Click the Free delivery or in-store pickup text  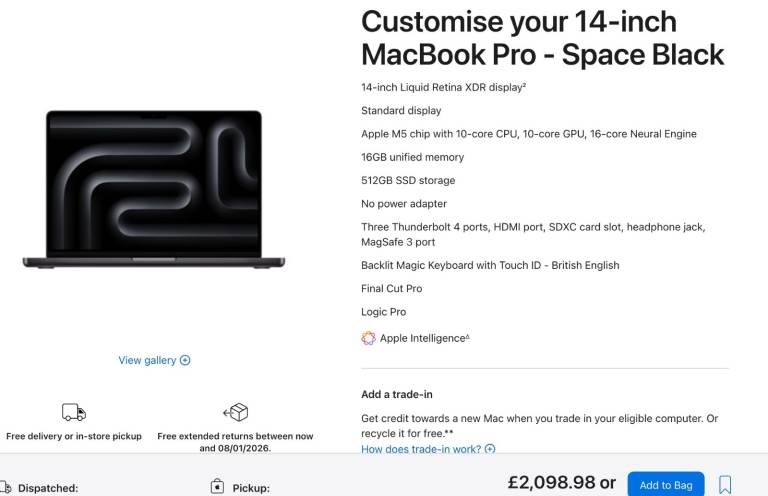(74, 436)
